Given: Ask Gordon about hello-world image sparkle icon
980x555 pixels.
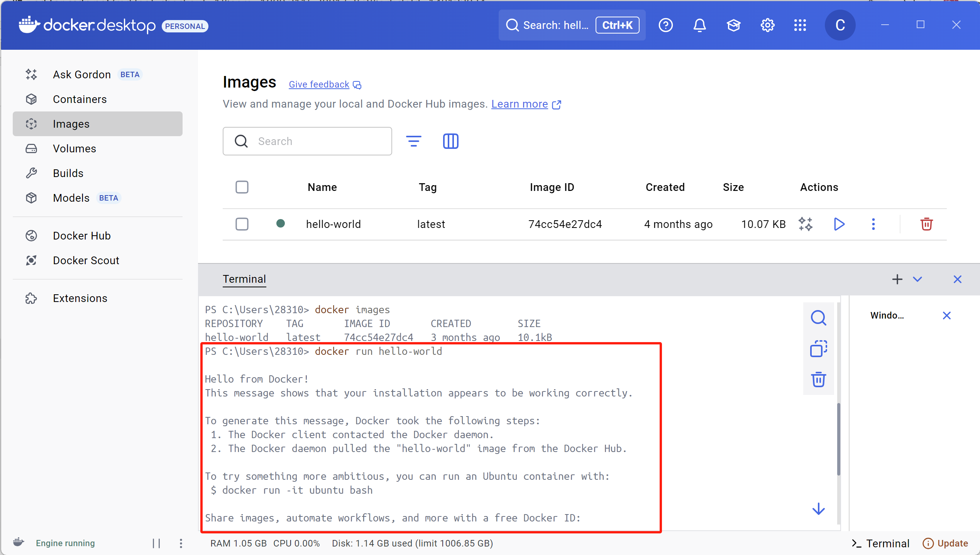Looking at the screenshot, I should 806,224.
